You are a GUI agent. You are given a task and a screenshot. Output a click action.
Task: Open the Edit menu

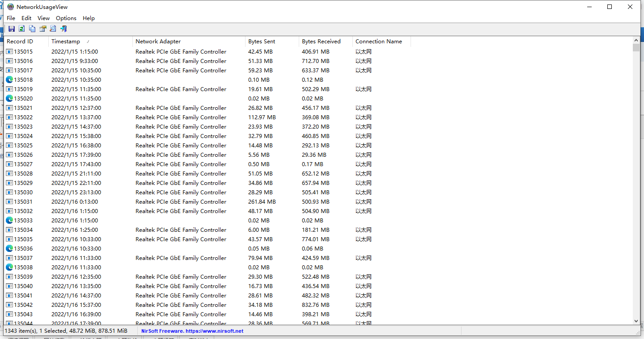[26, 18]
